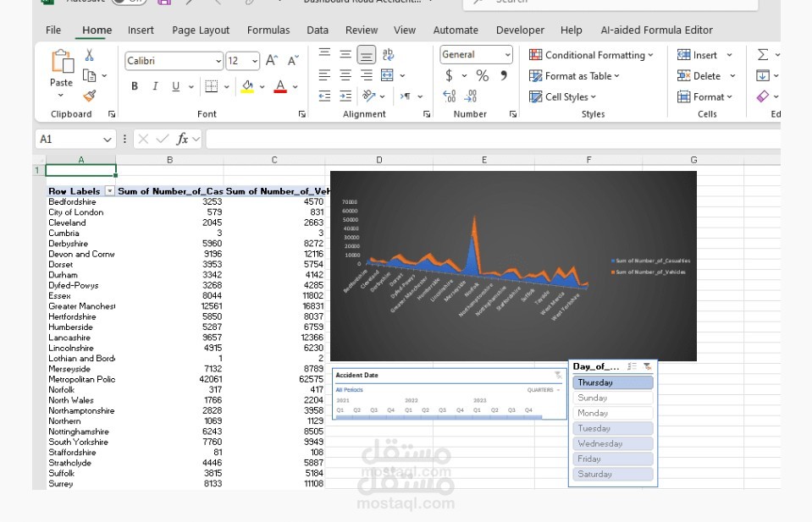
Task: Toggle Sunday in the day slicer
Action: [x=613, y=398]
